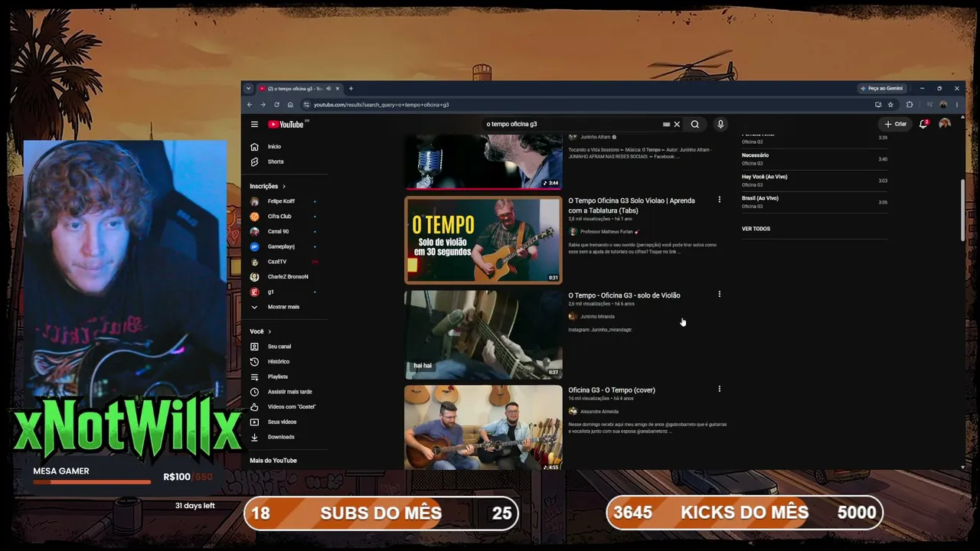
Task: Expand the Inscrições section header
Action: point(267,186)
